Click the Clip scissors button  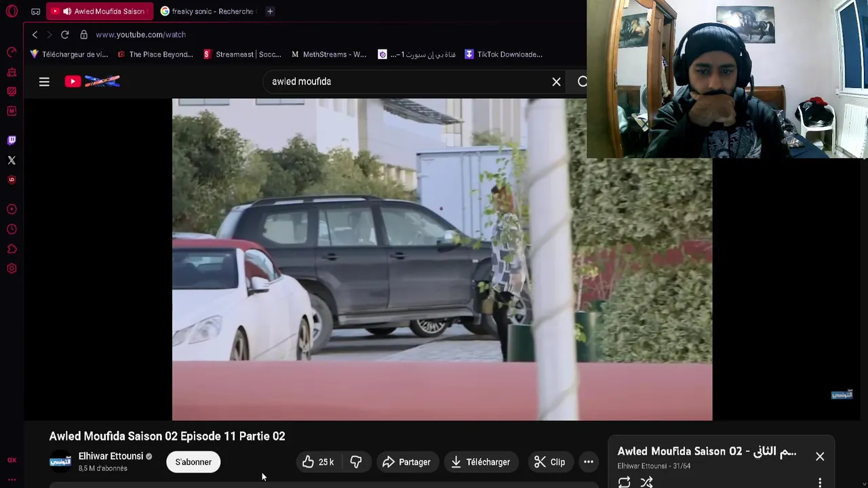pos(549,462)
